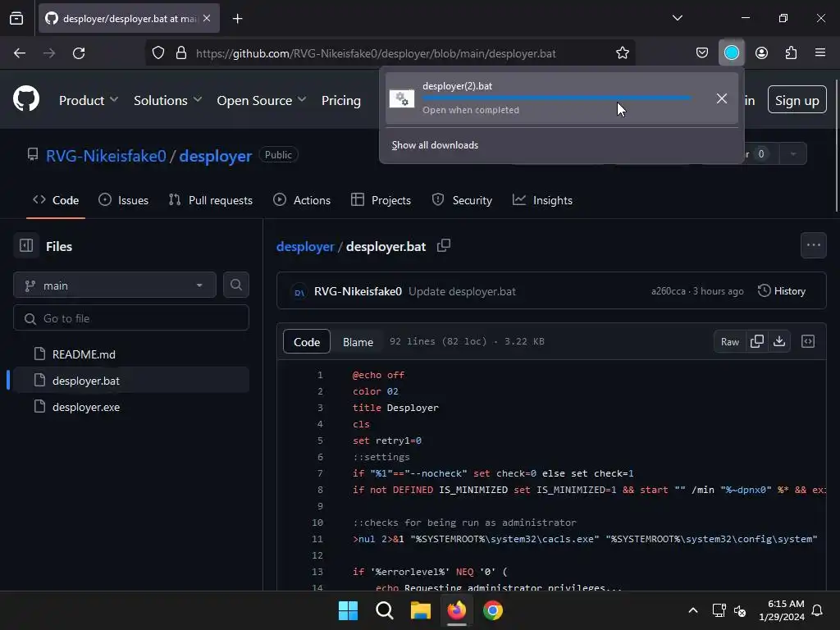The width and height of the screenshot is (840, 630).
Task: Click the Firefox taskbar icon
Action: tap(456, 610)
